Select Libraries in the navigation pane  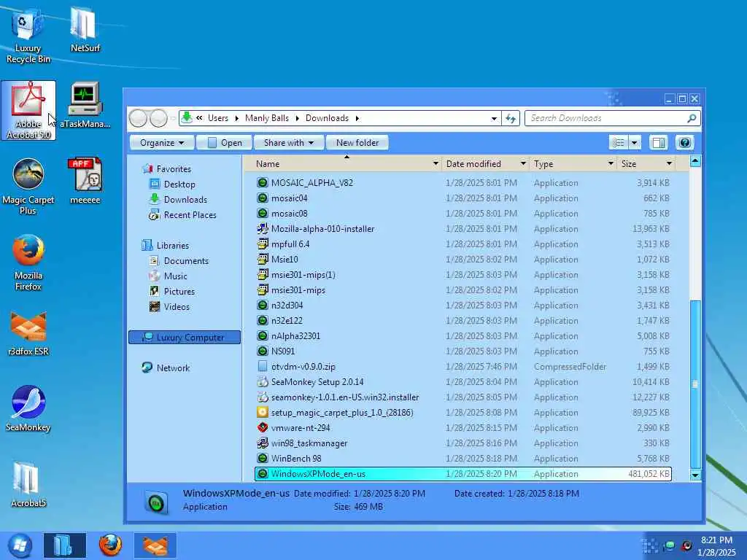(x=172, y=245)
